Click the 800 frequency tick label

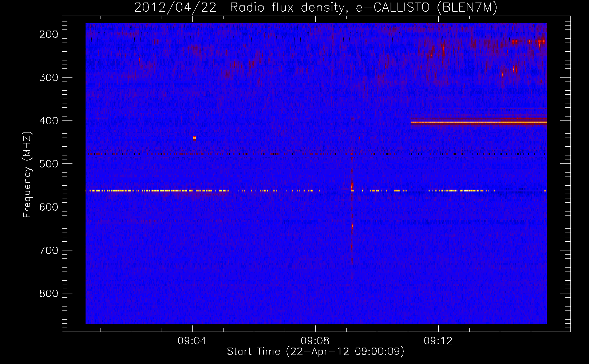(x=49, y=293)
